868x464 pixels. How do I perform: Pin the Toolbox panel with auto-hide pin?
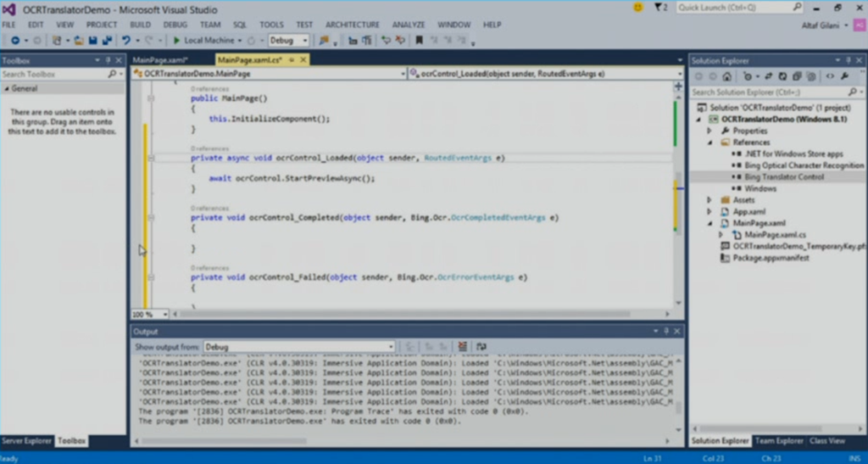pyautogui.click(x=108, y=59)
